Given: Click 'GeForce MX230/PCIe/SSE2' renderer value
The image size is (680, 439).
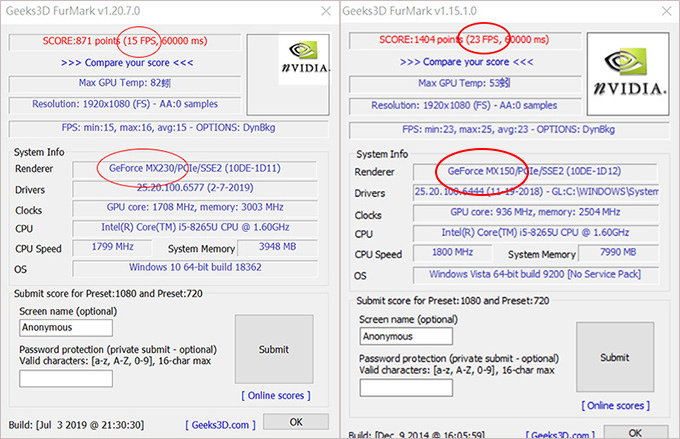Looking at the screenshot, I should (195, 168).
